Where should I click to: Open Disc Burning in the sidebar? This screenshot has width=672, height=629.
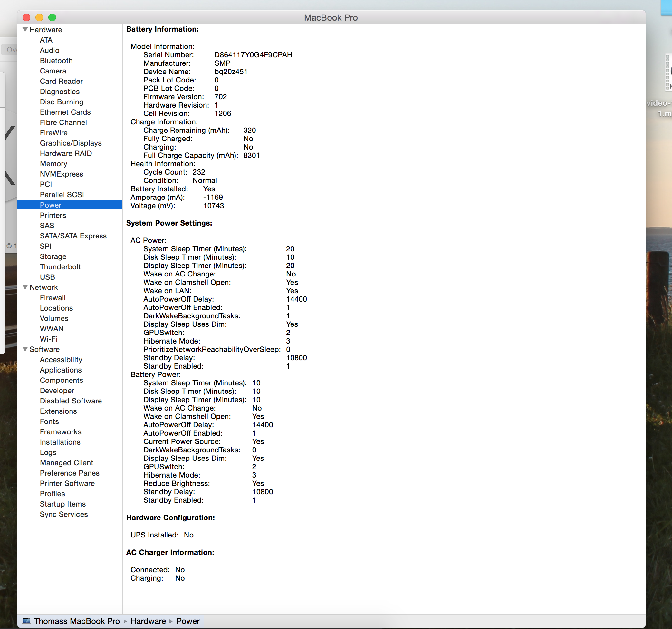coord(62,102)
